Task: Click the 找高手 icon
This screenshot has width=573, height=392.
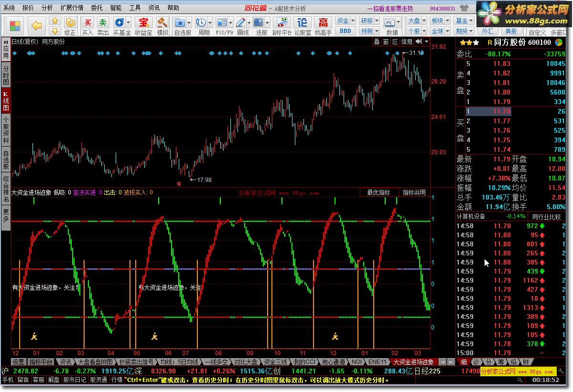Action: [x=323, y=22]
